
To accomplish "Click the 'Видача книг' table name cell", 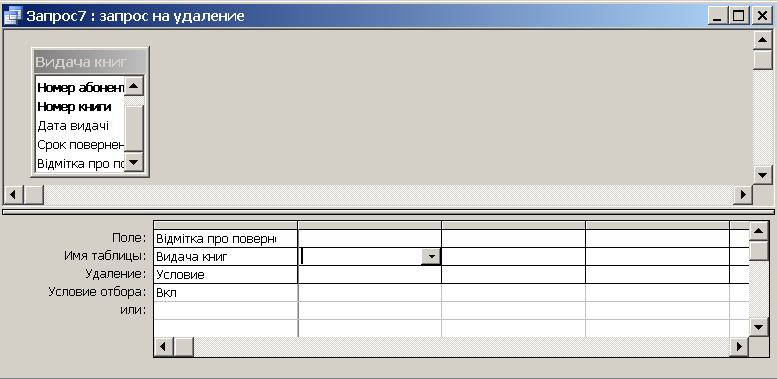I will [x=226, y=257].
